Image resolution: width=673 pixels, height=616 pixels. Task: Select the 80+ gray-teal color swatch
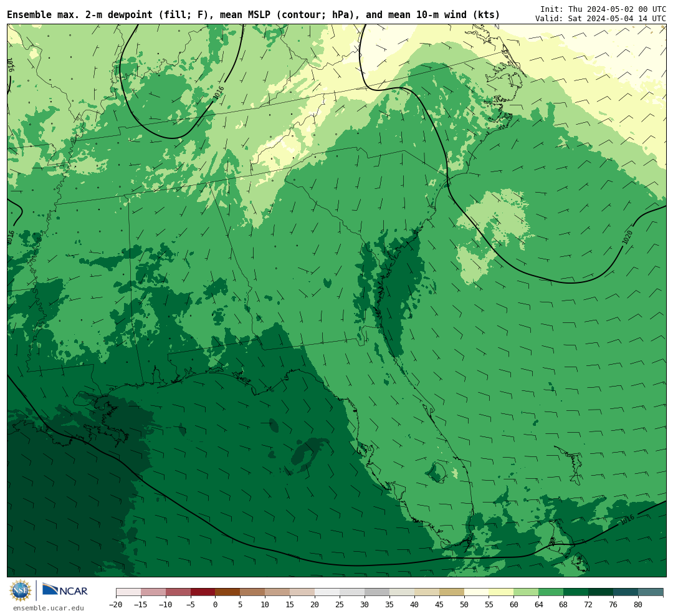click(650, 592)
